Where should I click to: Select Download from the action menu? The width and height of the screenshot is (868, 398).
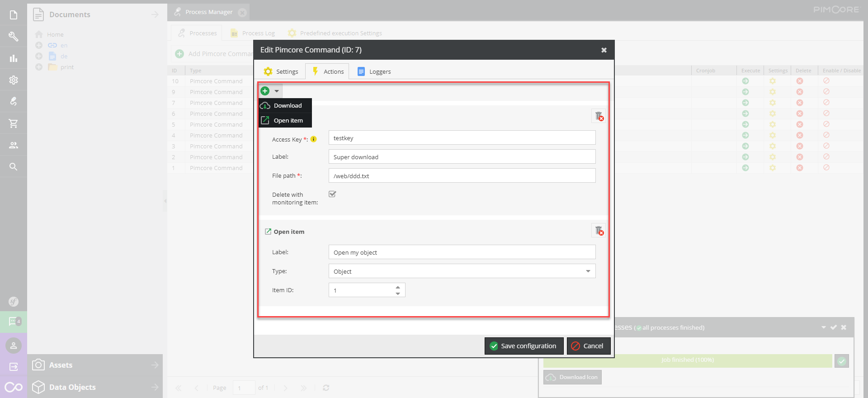(285, 105)
